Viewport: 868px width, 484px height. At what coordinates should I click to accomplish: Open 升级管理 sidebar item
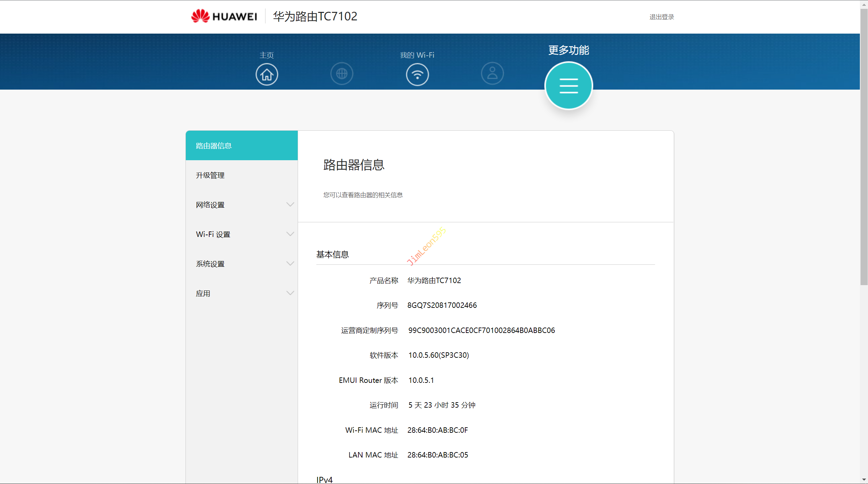(210, 175)
